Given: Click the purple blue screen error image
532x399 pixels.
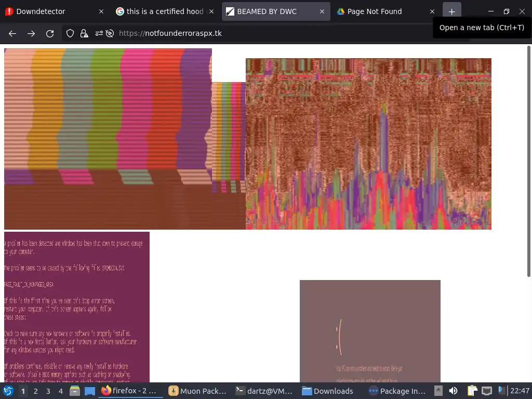Looking at the screenshot, I should (77, 307).
